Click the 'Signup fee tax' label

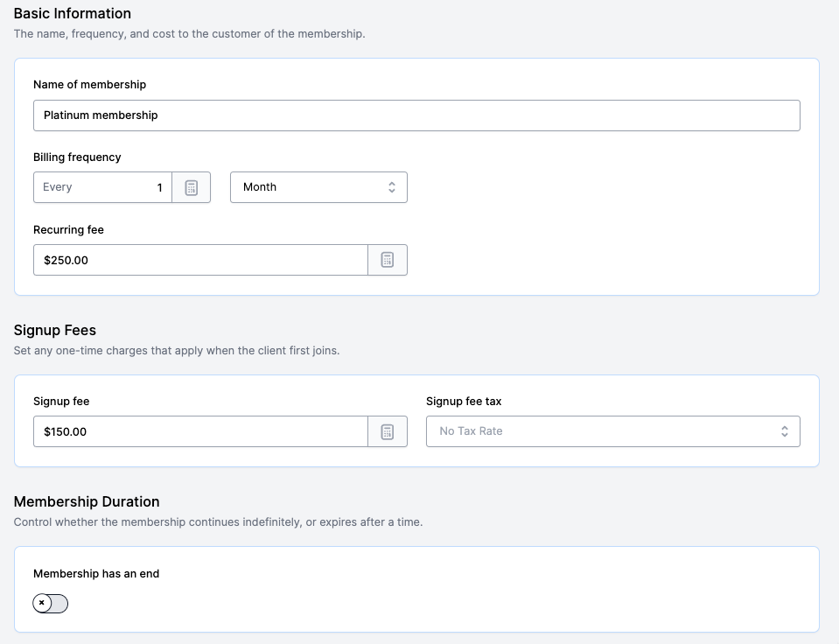click(x=464, y=402)
